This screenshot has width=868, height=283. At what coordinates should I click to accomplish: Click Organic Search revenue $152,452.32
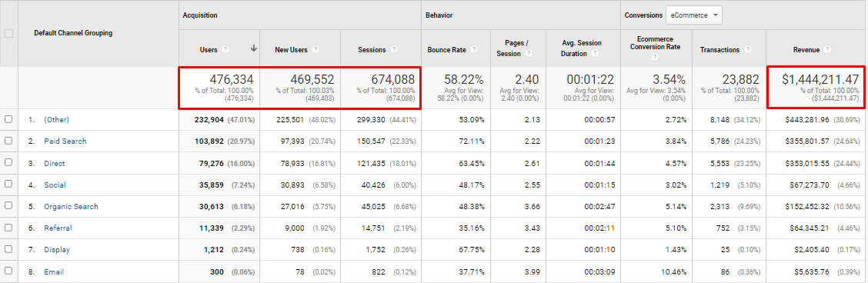coord(807,206)
